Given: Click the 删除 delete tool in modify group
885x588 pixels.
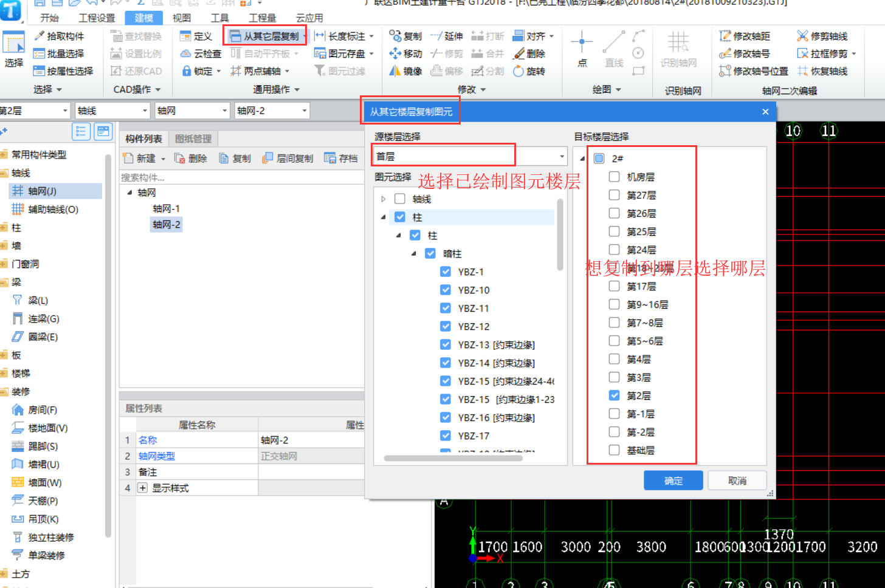Looking at the screenshot, I should (x=529, y=53).
